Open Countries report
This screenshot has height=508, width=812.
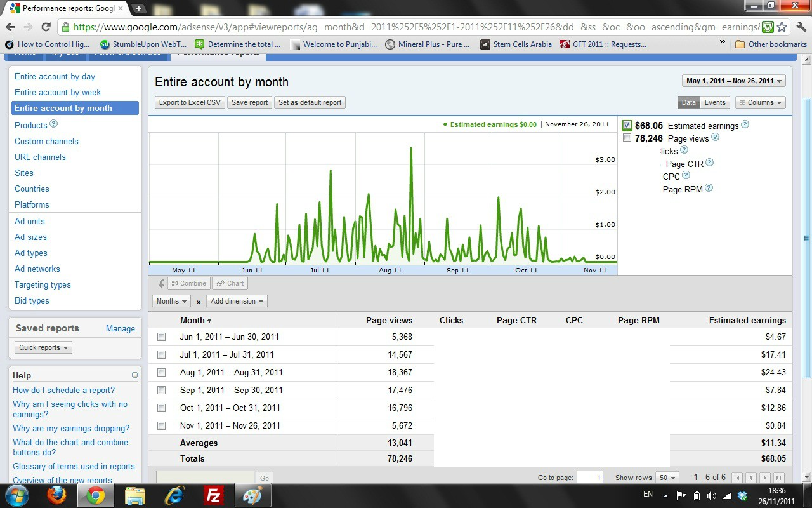[32, 189]
